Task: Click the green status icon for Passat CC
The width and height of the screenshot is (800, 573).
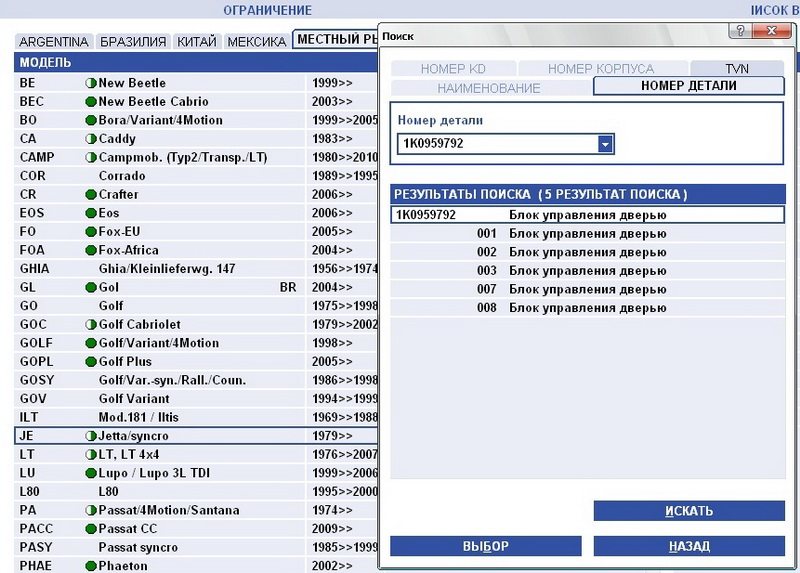Action: click(91, 529)
